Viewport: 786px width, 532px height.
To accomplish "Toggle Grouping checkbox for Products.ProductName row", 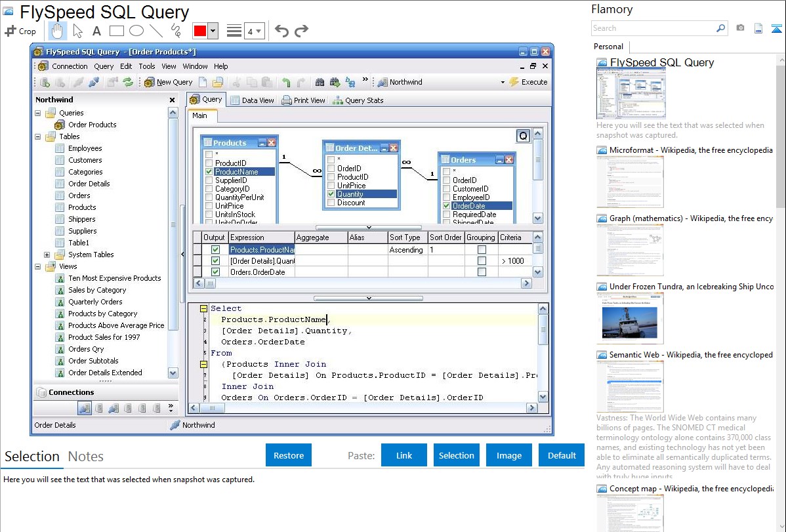I will click(x=482, y=250).
